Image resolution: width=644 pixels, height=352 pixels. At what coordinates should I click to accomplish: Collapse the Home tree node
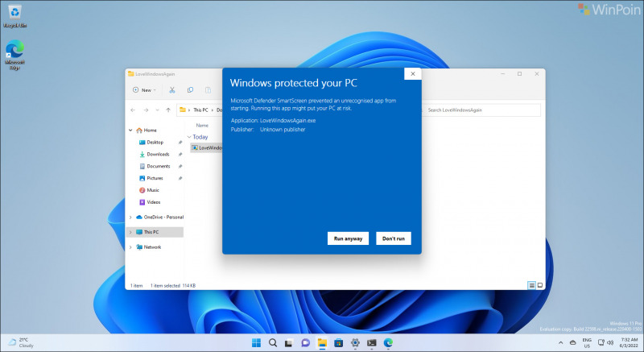click(130, 130)
